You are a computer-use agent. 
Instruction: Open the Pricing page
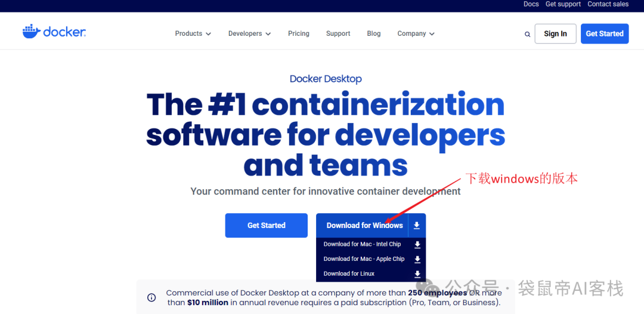coord(299,33)
